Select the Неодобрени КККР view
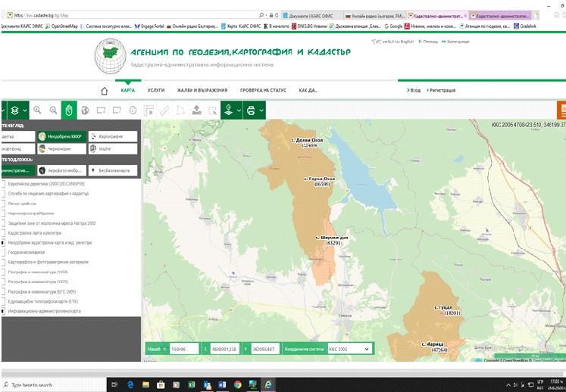 click(61, 137)
